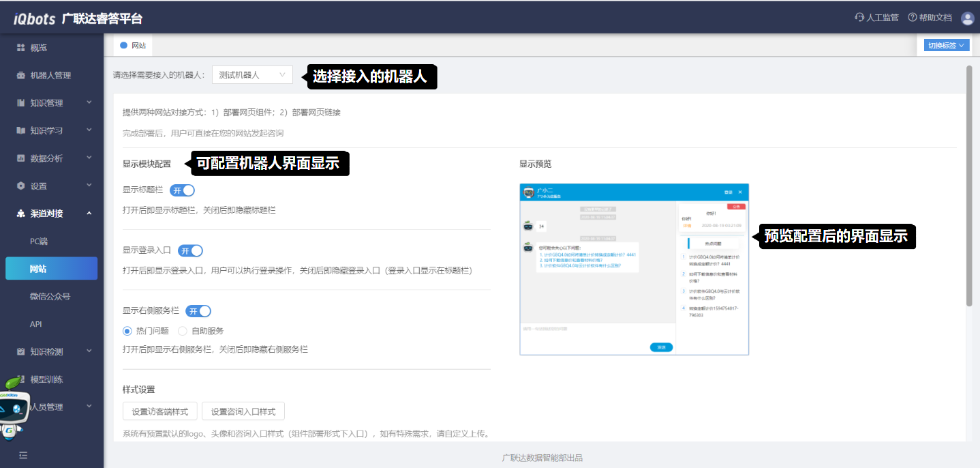The height and width of the screenshot is (468, 980).
Task: Click the manual supervision headset icon
Action: (x=859, y=18)
